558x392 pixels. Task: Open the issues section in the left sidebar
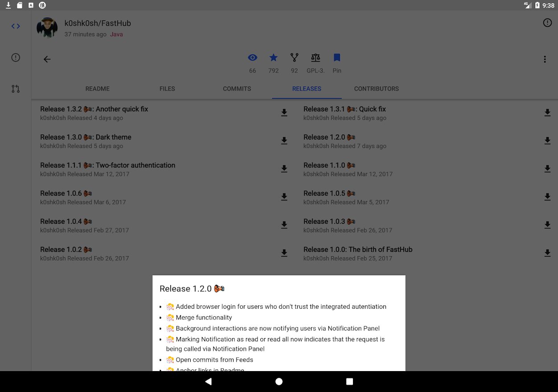tap(16, 57)
